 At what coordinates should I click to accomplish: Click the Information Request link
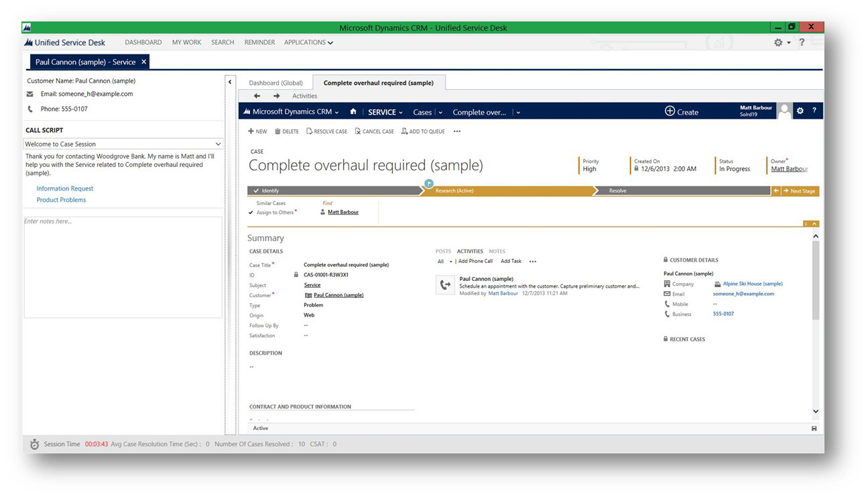(64, 188)
